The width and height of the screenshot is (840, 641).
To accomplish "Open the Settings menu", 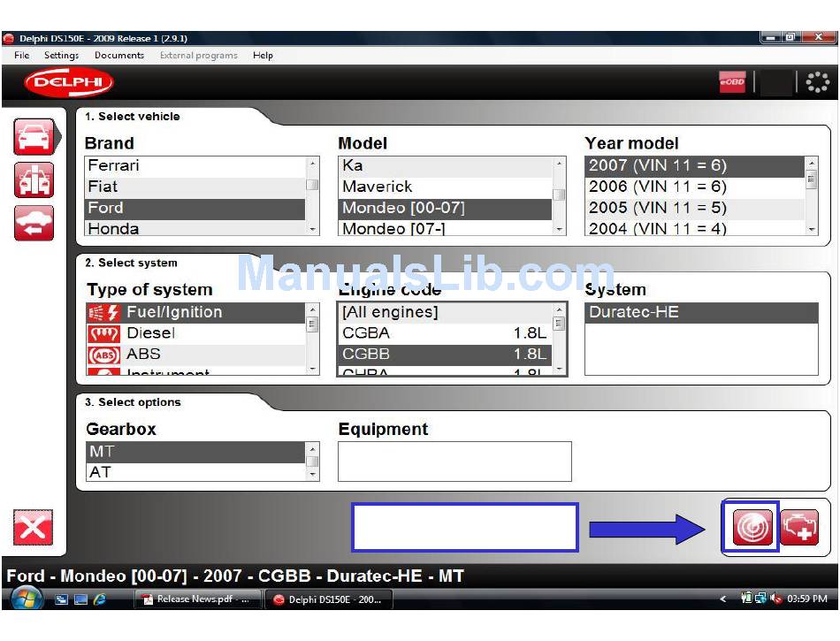I will tap(62, 55).
